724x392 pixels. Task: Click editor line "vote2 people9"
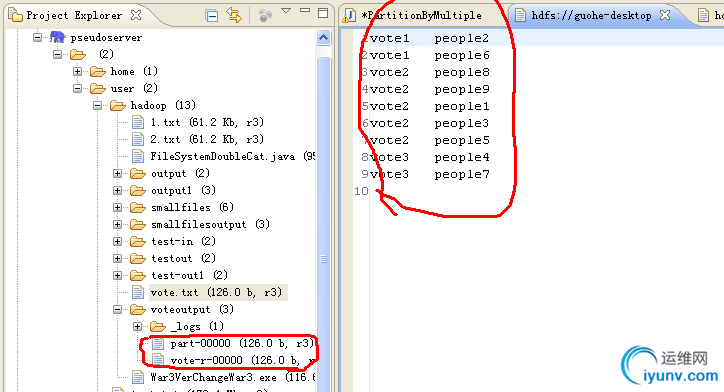pyautogui.click(x=429, y=89)
